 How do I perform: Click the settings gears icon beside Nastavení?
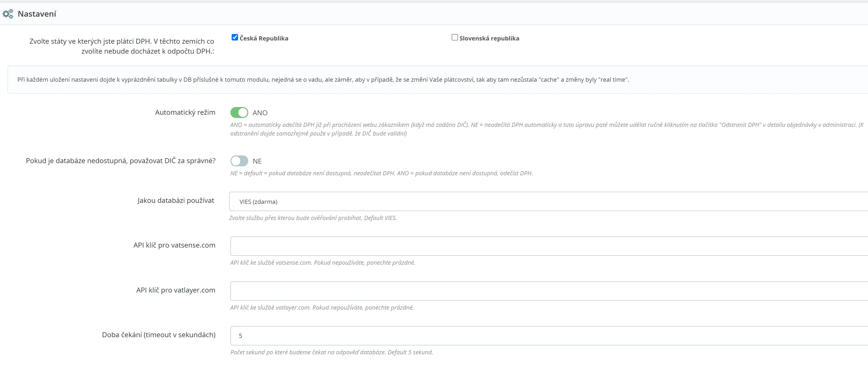pos(8,14)
